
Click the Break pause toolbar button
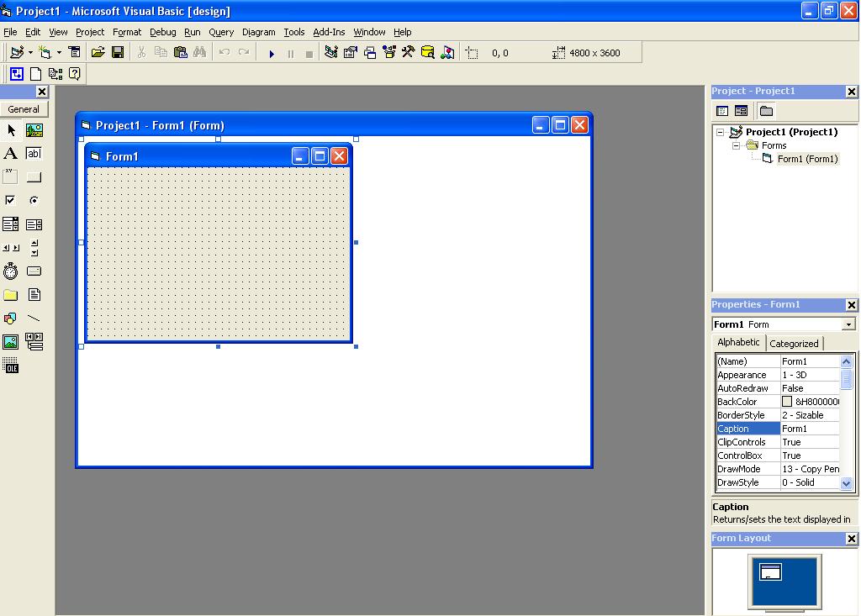(290, 53)
